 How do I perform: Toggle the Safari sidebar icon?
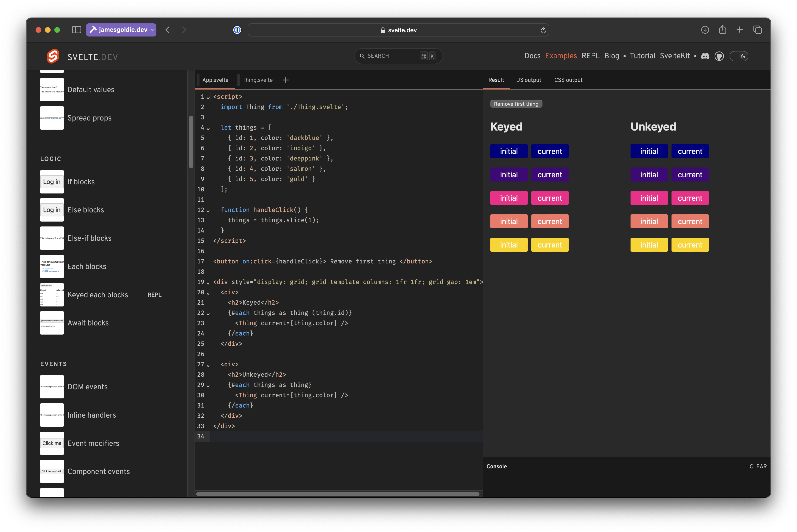(x=76, y=29)
